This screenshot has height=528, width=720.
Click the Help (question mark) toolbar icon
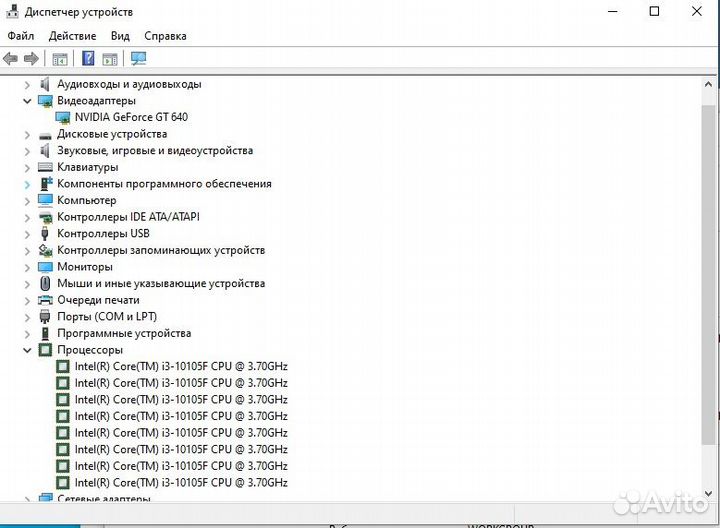point(88,59)
